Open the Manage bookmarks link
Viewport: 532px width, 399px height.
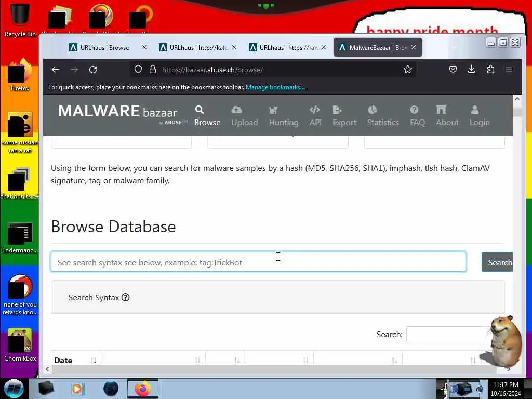(275, 87)
